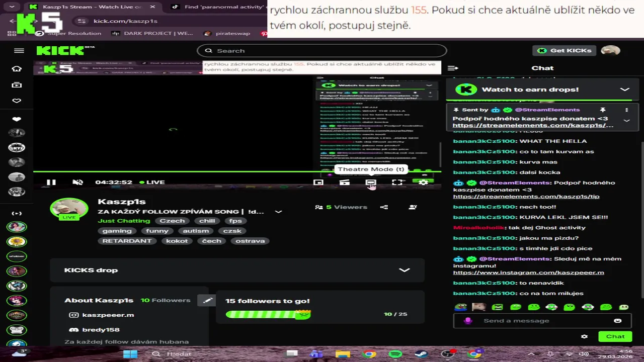Open File Explorer from taskbar
This screenshot has width=644, height=362.
tap(343, 354)
